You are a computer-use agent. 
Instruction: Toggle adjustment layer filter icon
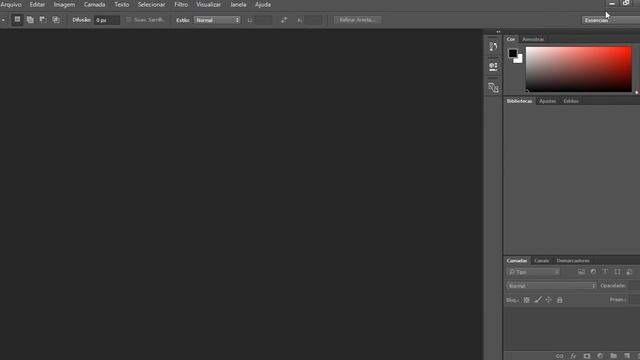tap(593, 272)
